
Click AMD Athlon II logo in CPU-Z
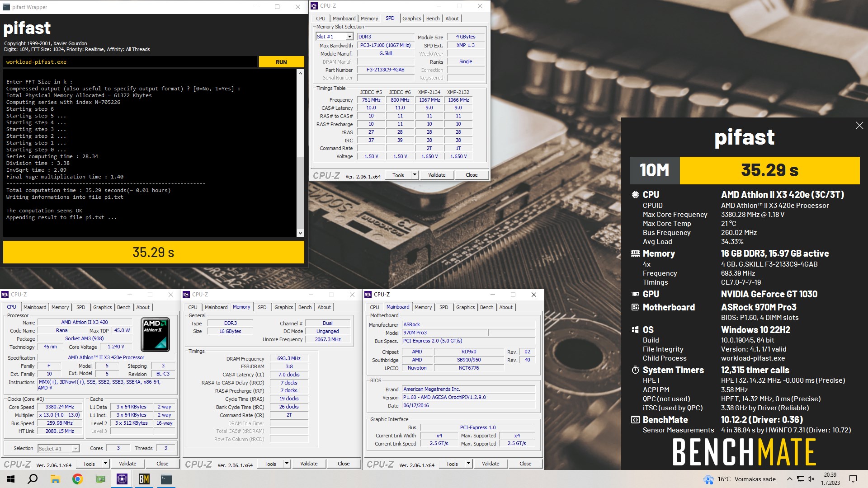click(155, 334)
